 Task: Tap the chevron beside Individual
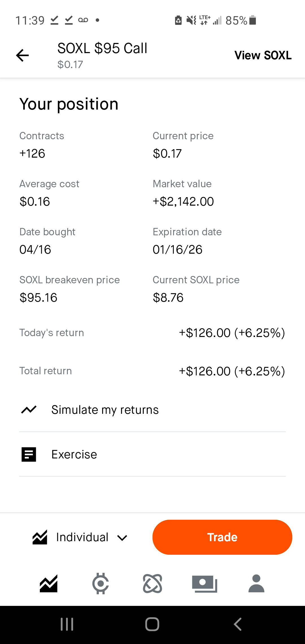point(122,538)
